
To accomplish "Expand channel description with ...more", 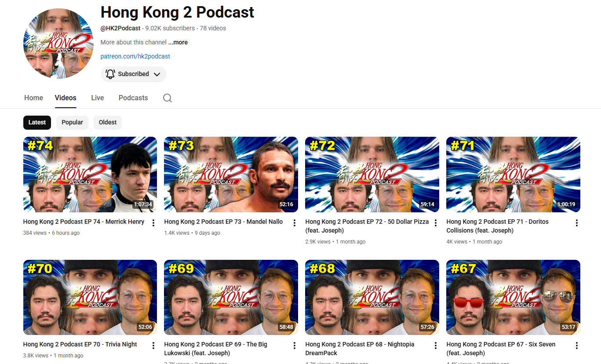I will pyautogui.click(x=178, y=42).
